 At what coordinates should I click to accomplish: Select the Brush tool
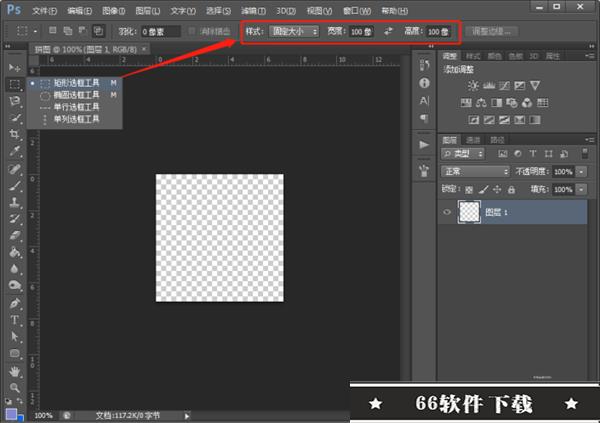click(15, 186)
